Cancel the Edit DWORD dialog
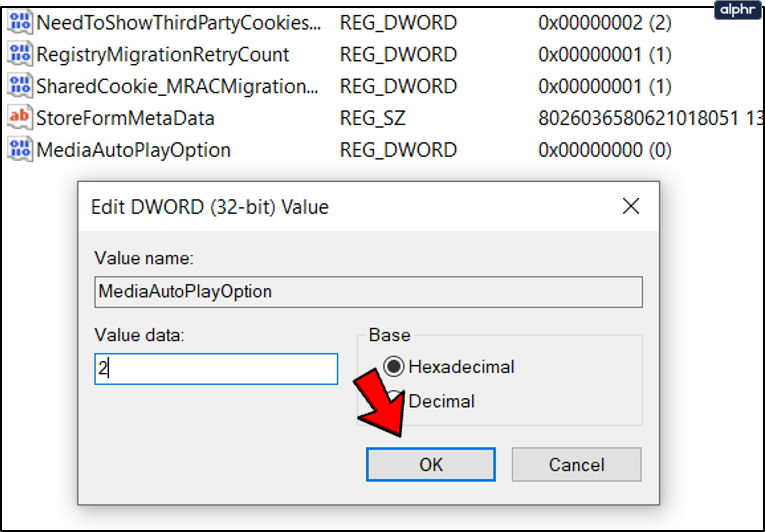This screenshot has height=532, width=765. point(576,464)
